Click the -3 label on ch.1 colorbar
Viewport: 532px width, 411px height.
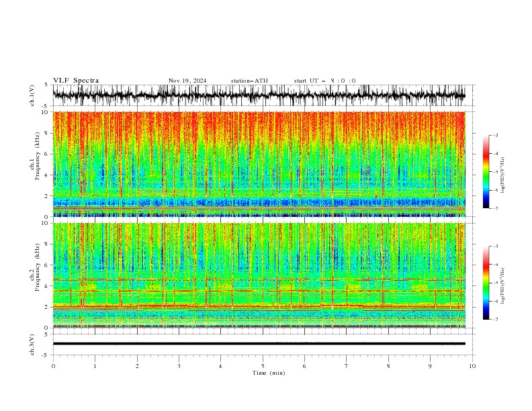[x=495, y=135]
